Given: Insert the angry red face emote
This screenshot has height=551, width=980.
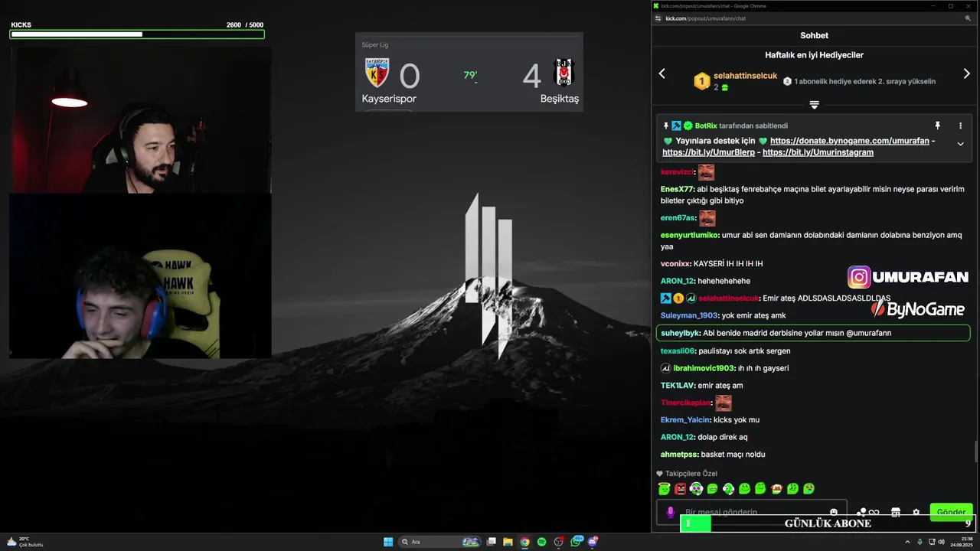Looking at the screenshot, I should tap(680, 488).
